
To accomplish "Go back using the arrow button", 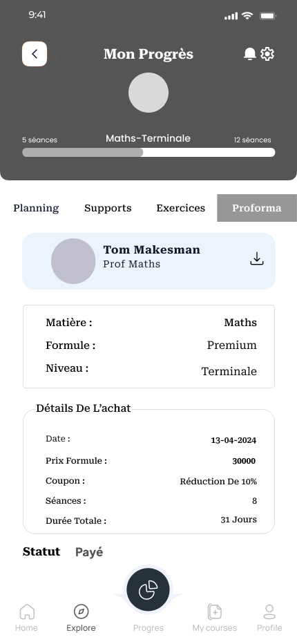I will pyautogui.click(x=35, y=54).
